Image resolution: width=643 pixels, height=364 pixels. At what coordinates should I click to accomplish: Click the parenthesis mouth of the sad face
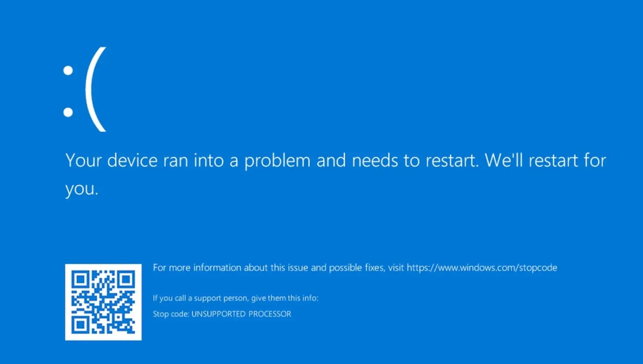click(96, 89)
